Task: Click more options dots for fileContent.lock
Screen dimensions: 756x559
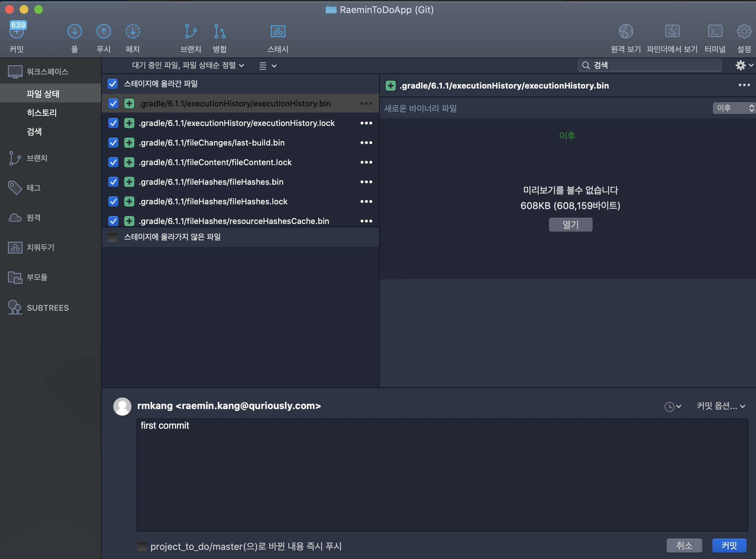Action: click(x=366, y=162)
